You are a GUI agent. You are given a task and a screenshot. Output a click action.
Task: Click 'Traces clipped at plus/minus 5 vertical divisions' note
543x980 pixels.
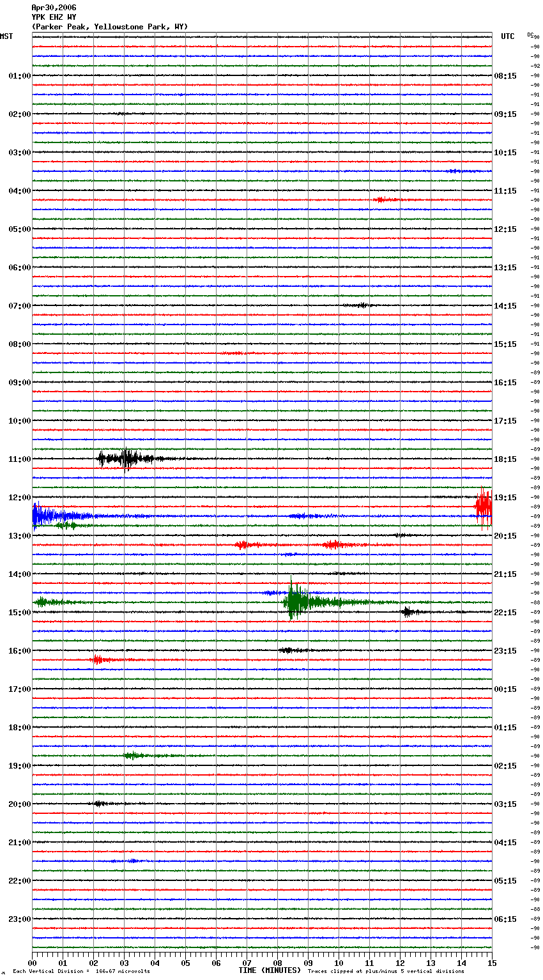(386, 972)
